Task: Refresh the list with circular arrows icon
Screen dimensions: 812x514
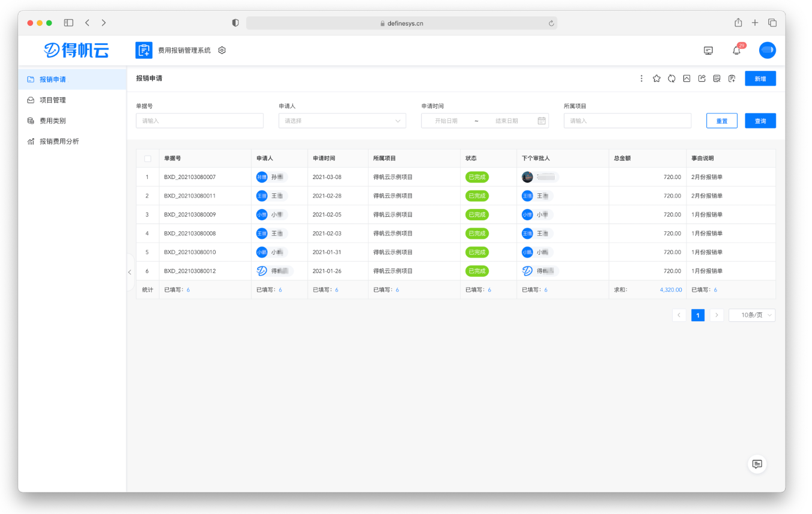Action: tap(671, 79)
